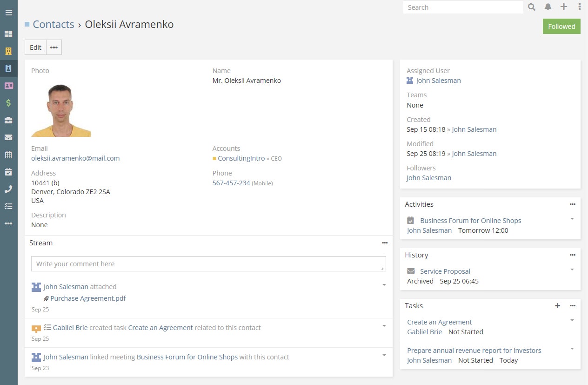Open the Tasks panel options menu

click(x=572, y=306)
